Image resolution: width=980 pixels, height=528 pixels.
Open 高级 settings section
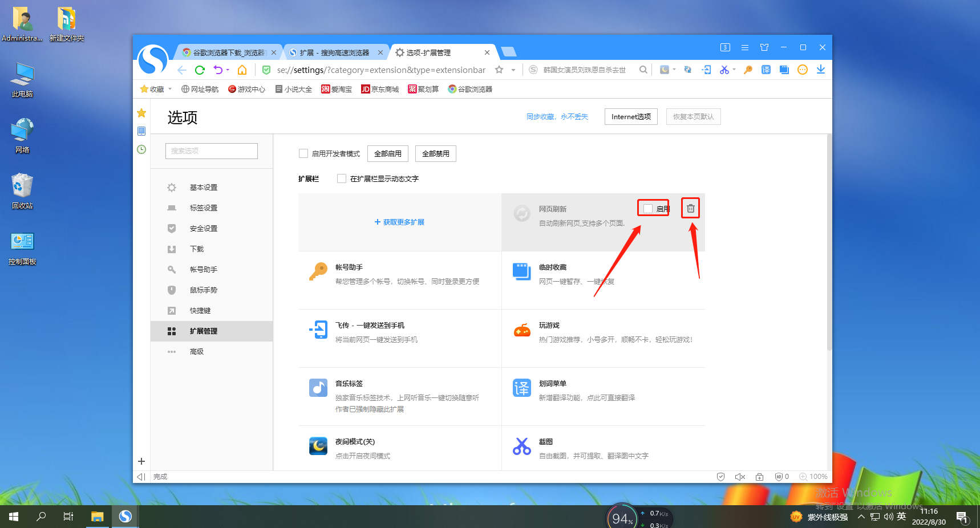point(197,352)
